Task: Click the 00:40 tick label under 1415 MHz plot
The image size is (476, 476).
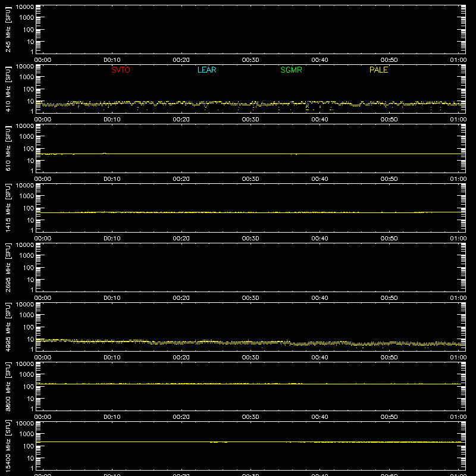Action: pos(320,239)
